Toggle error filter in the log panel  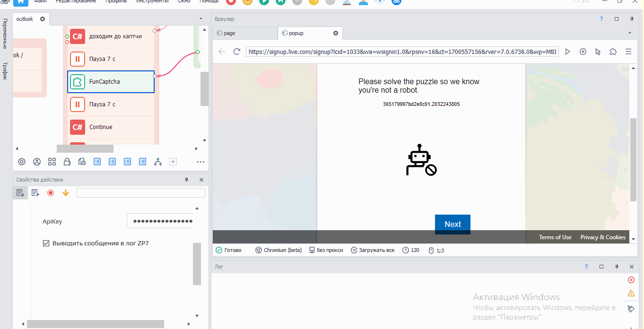[x=631, y=280]
